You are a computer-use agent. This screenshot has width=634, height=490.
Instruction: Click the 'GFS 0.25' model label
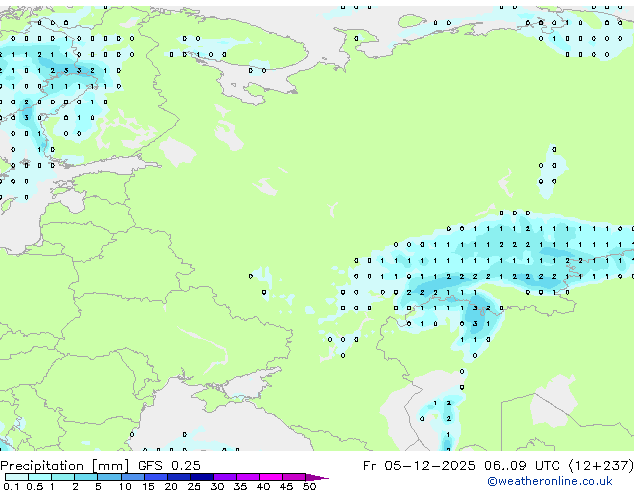tap(169, 466)
